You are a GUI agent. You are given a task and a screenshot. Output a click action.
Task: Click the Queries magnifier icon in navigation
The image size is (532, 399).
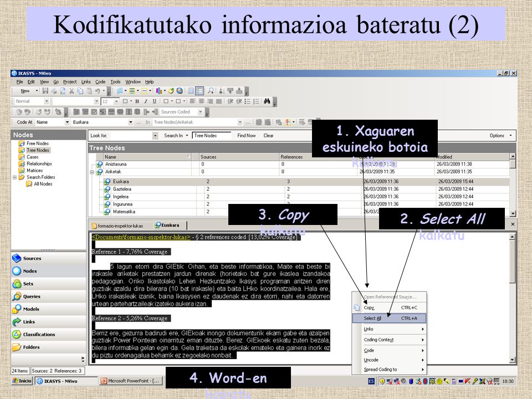click(17, 296)
